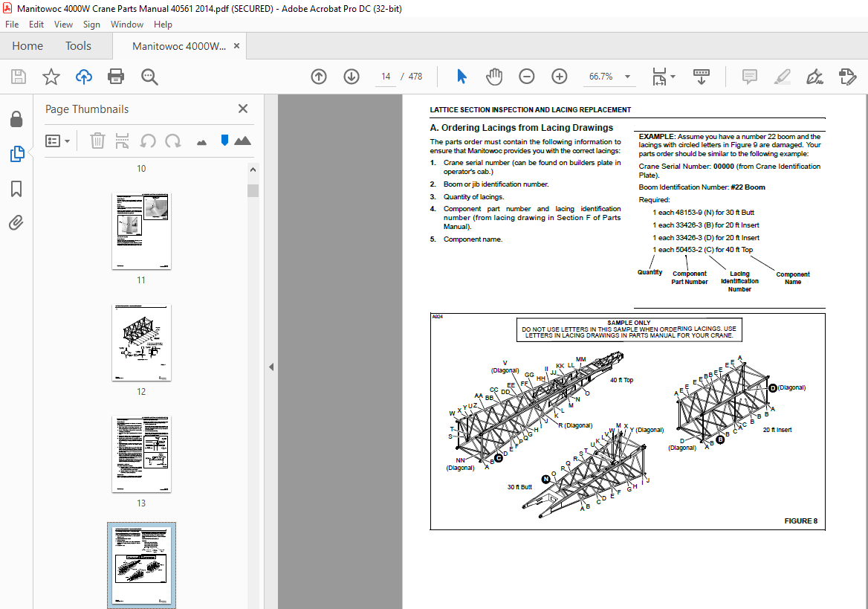The width and height of the screenshot is (868, 609).
Task: Select page 12 thumbnail
Action: (141, 343)
